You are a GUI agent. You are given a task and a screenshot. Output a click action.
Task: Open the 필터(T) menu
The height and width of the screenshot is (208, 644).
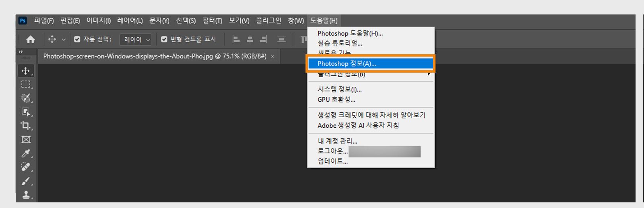coord(213,20)
